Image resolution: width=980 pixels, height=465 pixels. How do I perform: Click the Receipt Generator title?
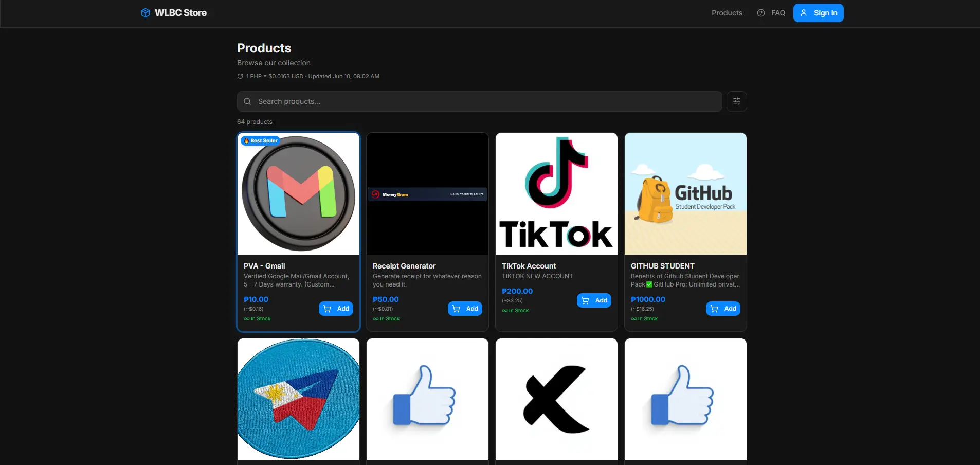click(x=404, y=266)
